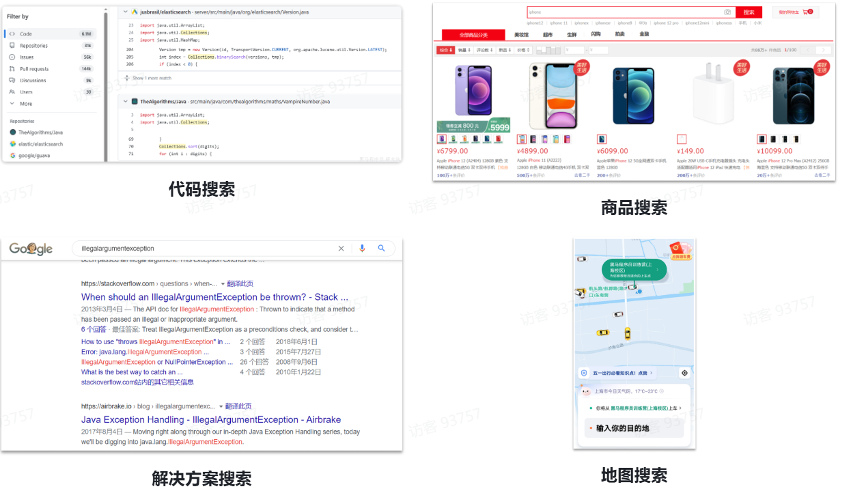Viewport: 851px width, 504px height.
Task: Tap the shield safety icon on map
Action: [x=583, y=373]
